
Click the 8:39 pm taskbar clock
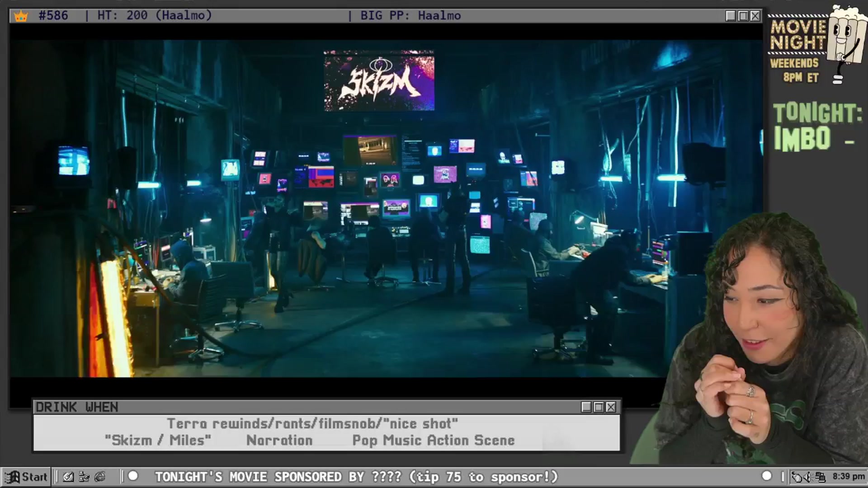[x=849, y=477]
